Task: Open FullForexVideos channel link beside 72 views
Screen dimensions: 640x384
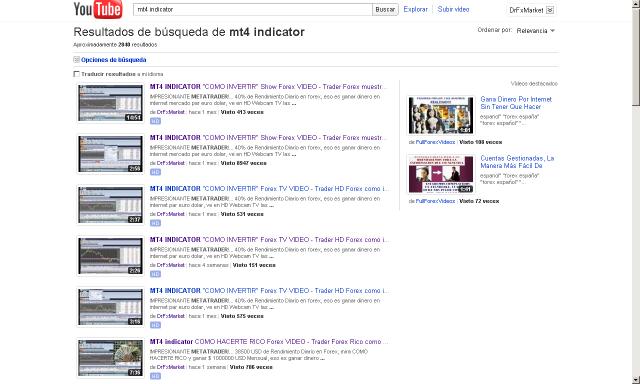Action: coord(435,201)
